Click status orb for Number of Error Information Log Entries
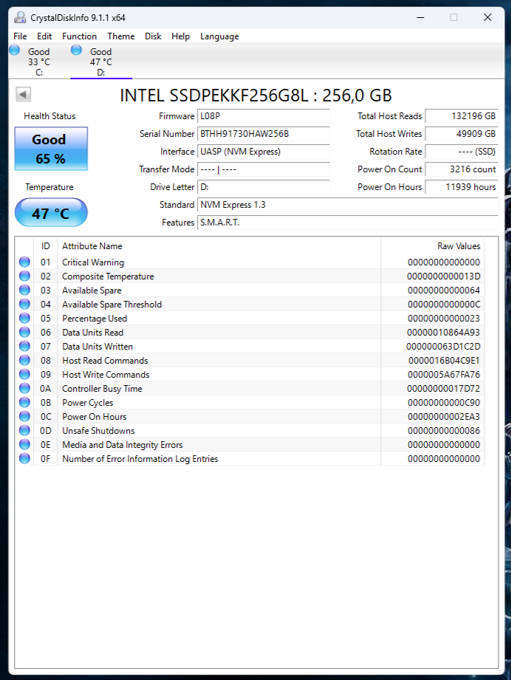 (x=25, y=458)
